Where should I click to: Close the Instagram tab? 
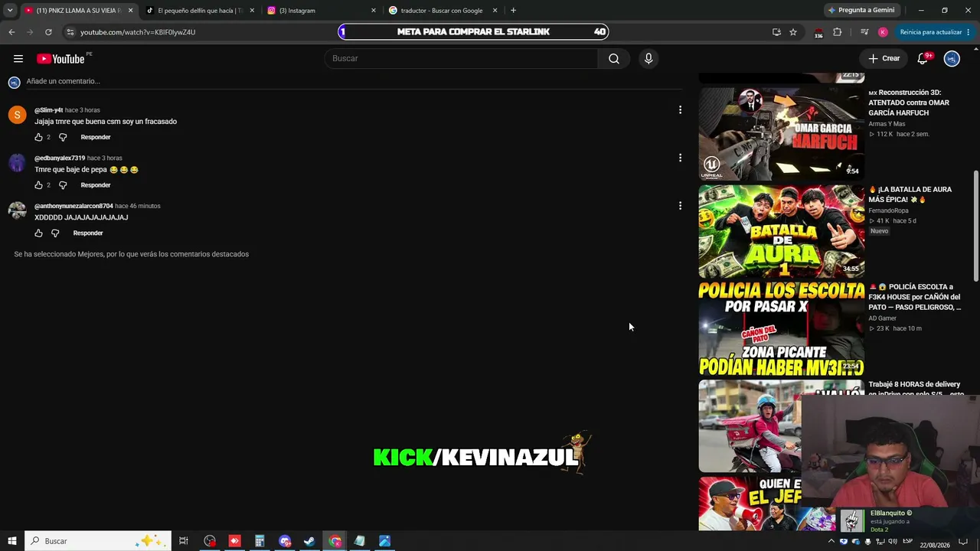coord(374,11)
